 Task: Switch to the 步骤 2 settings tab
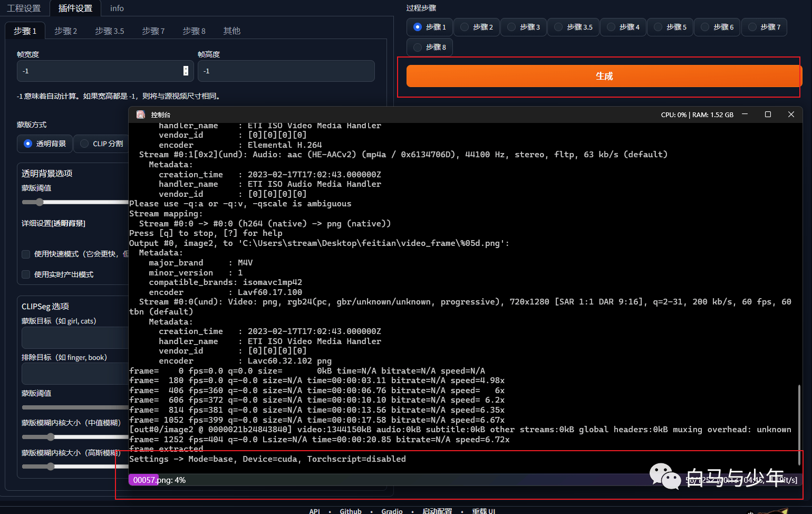[66, 31]
